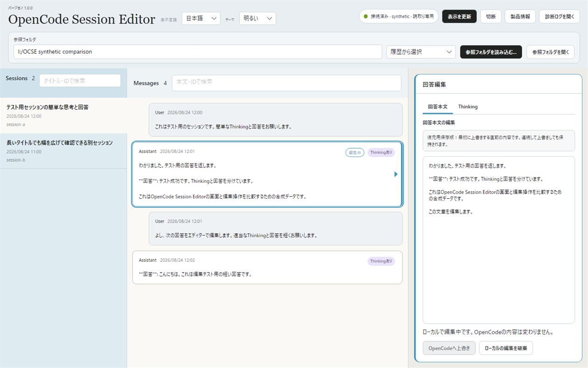Image resolution: width=588 pixels, height=368 pixels.
Task: Select the 回答本文 tab
Action: [x=438, y=107]
